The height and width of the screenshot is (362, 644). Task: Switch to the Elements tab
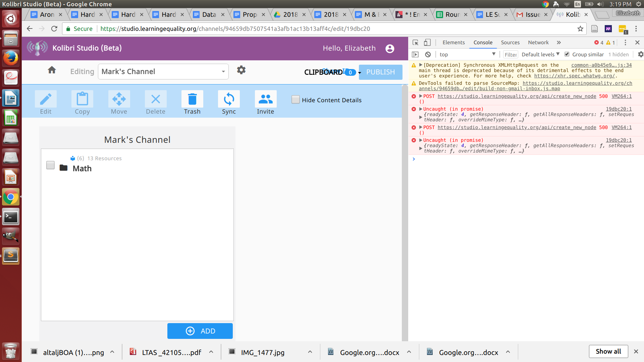click(x=453, y=43)
